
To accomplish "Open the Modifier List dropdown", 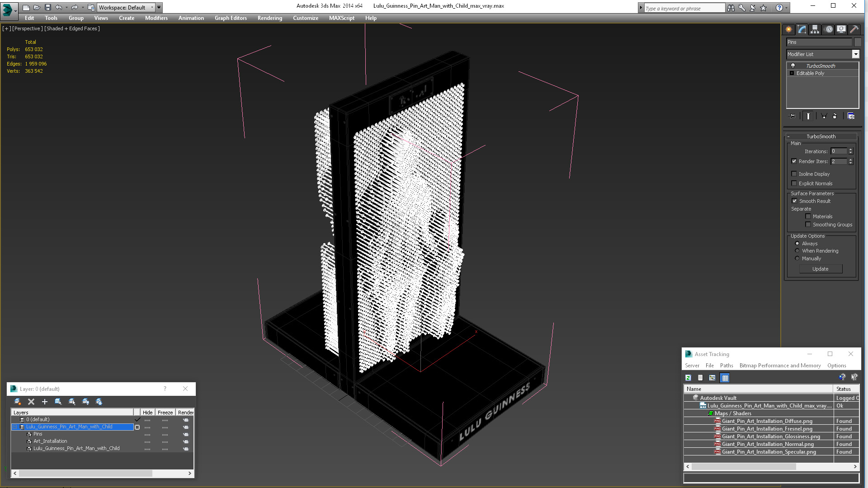I will click(x=855, y=54).
